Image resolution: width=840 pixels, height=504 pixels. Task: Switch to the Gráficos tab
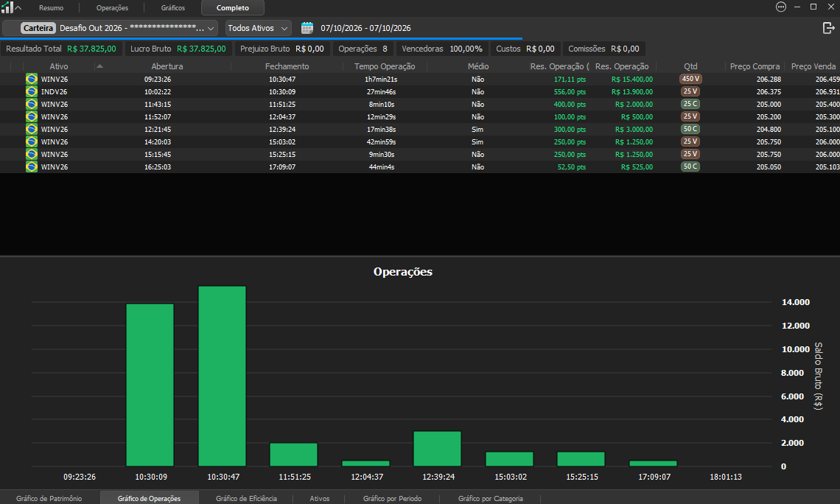tap(173, 8)
